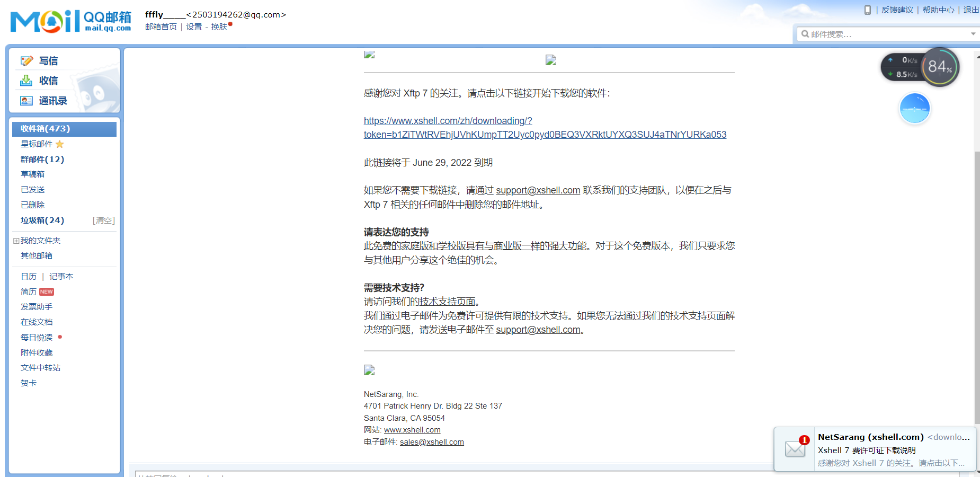Click 清空 to empty the spam folder
The height and width of the screenshot is (477, 980).
point(104,220)
